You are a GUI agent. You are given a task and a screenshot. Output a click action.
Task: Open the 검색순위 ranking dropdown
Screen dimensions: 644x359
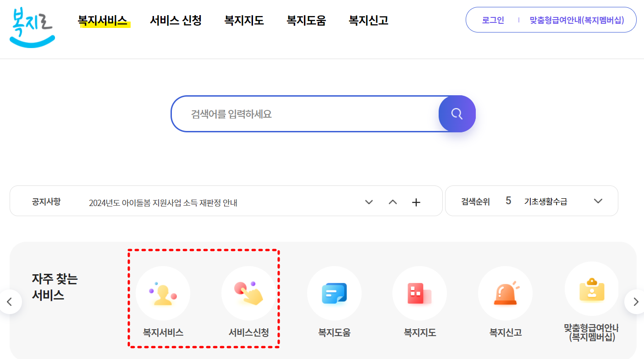pos(598,201)
